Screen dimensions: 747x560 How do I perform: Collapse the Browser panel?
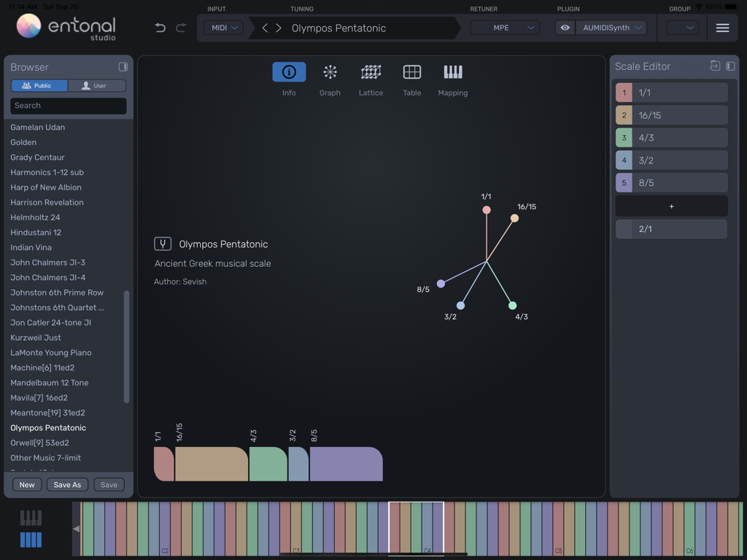point(123,66)
